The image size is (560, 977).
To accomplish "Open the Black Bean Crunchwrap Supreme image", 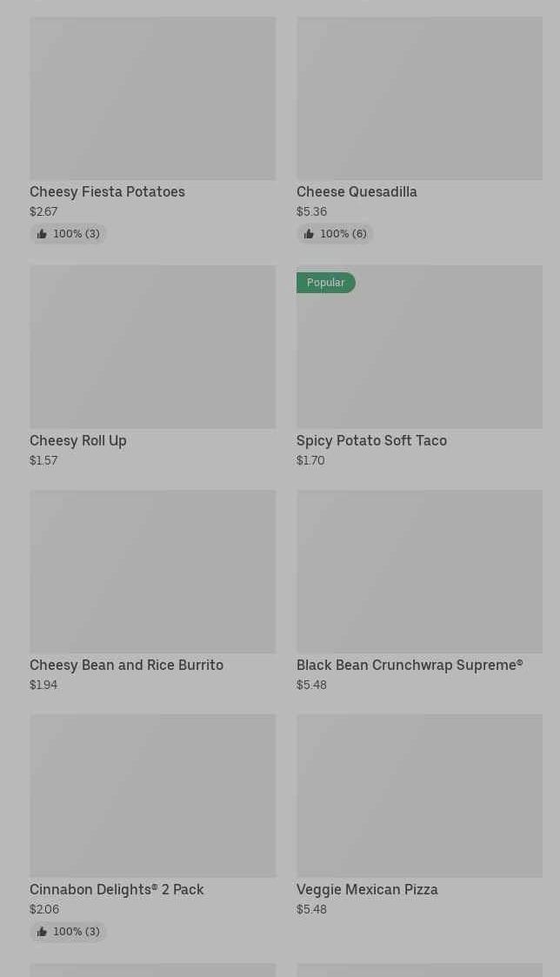I will pos(419,571).
